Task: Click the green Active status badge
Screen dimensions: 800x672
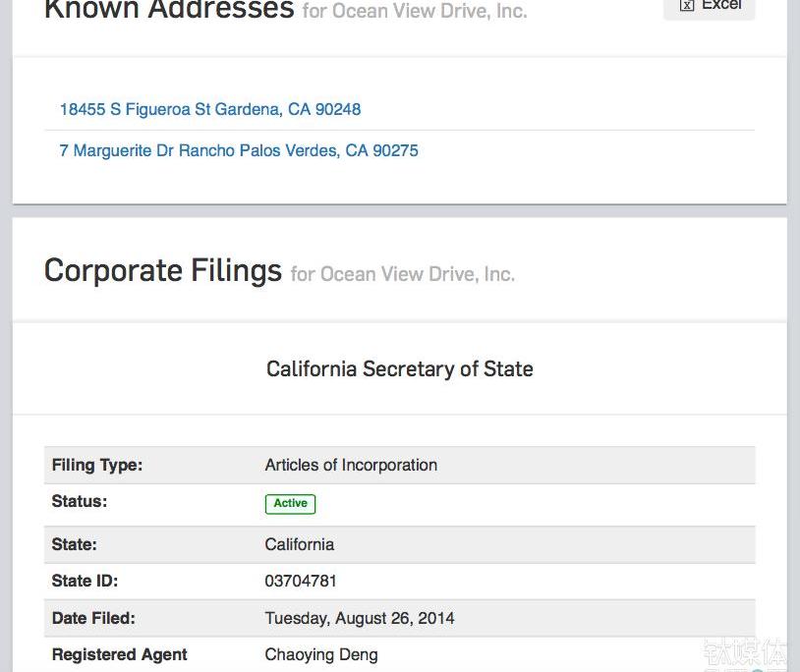Action: 290,503
